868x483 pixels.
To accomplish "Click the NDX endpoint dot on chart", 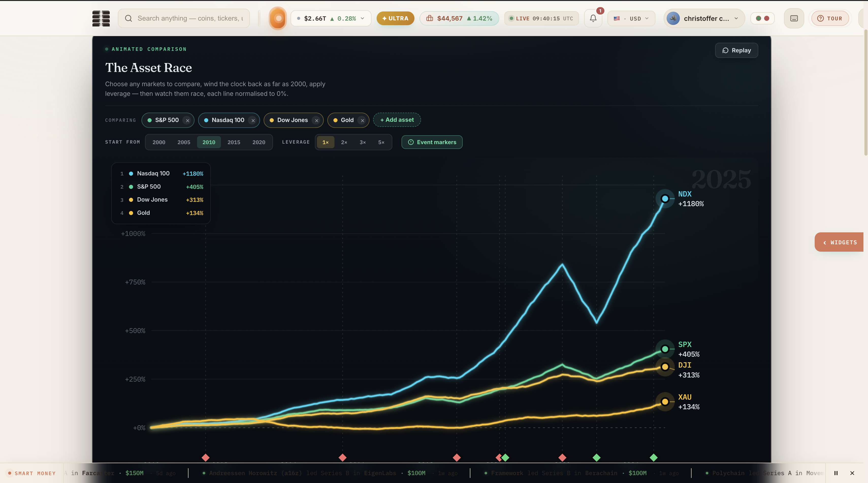I will (665, 199).
